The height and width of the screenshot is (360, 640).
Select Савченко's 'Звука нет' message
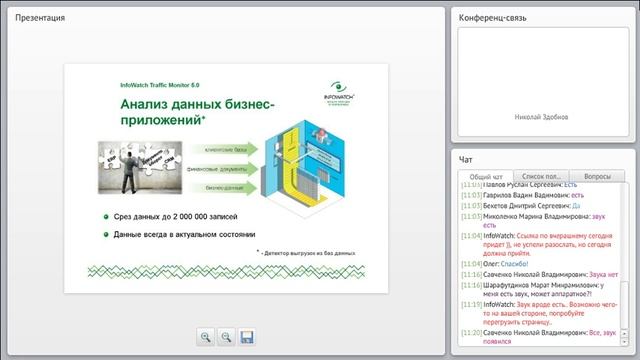point(540,275)
